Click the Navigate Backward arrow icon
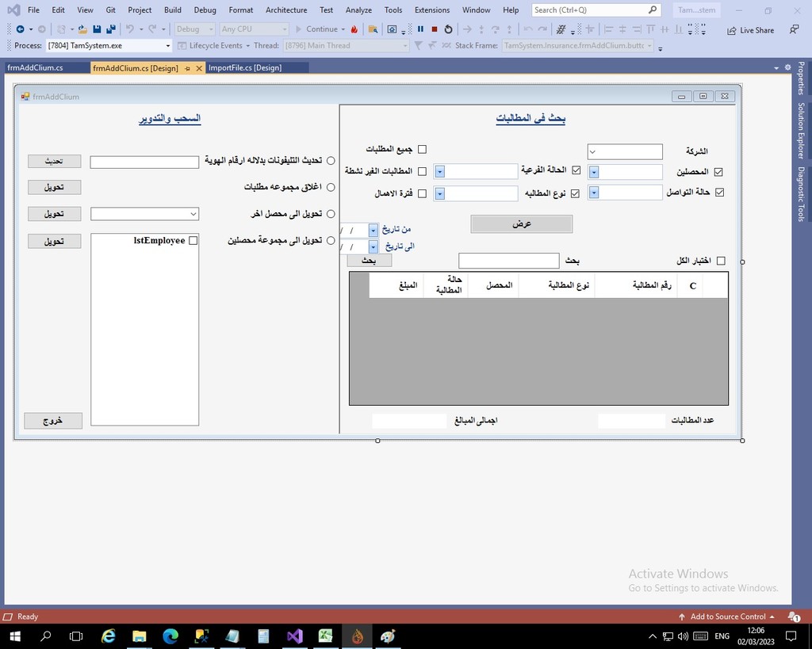The height and width of the screenshot is (649, 812). click(20, 29)
